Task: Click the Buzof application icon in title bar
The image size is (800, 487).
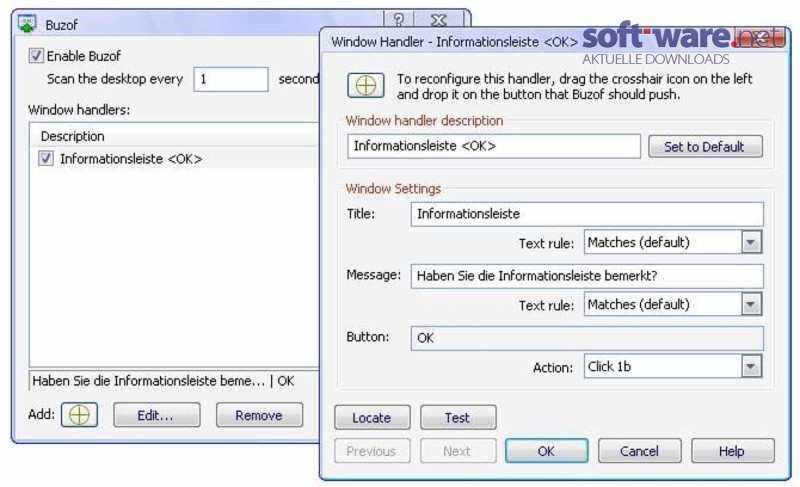Action: coord(27,23)
